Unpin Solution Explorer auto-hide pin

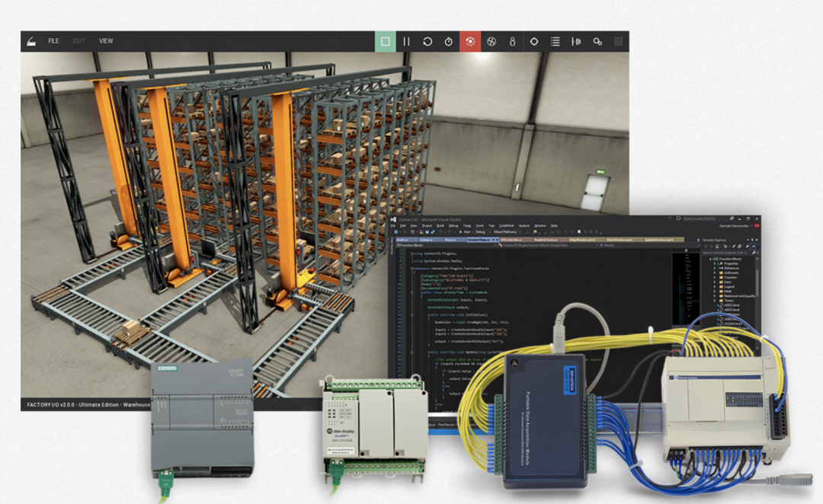pyautogui.click(x=752, y=240)
